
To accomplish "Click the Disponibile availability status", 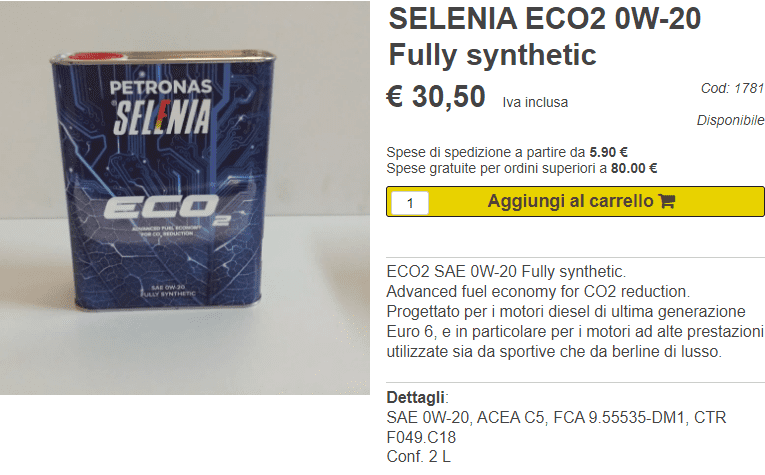I will 730,121.
